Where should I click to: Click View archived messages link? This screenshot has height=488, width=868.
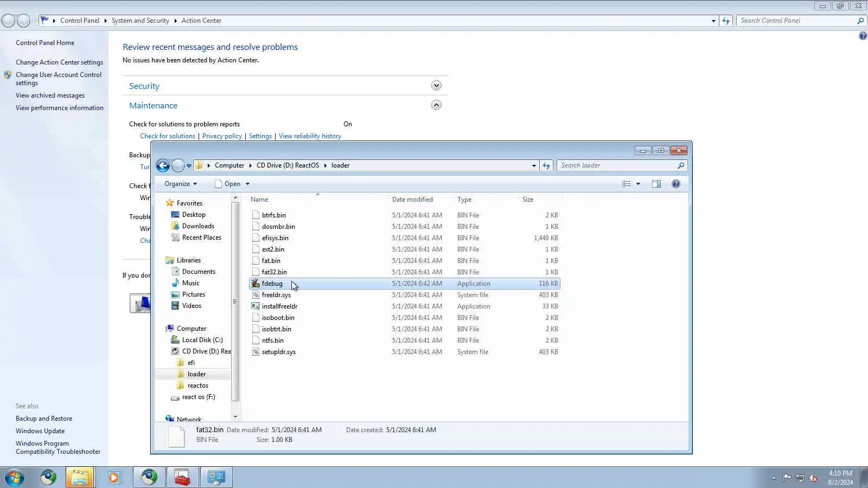[50, 95]
